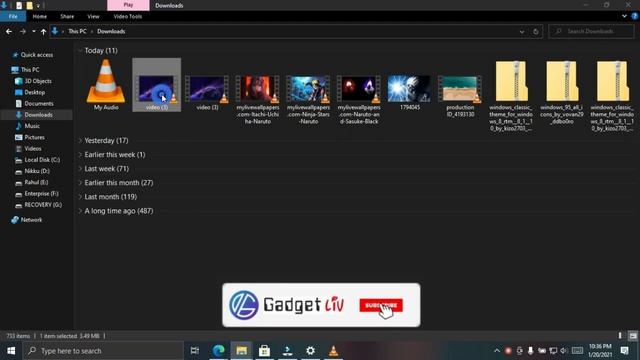
Task: Expand the Last month (119) group
Action: (80, 197)
